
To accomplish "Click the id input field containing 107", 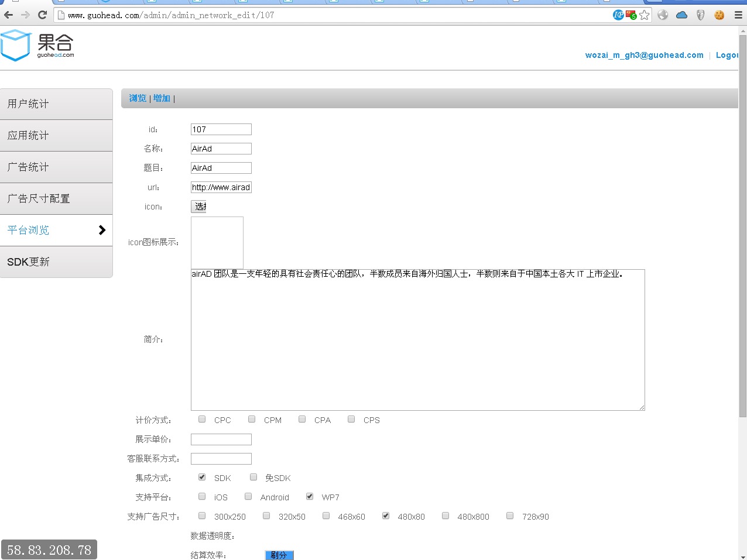I will [x=221, y=129].
